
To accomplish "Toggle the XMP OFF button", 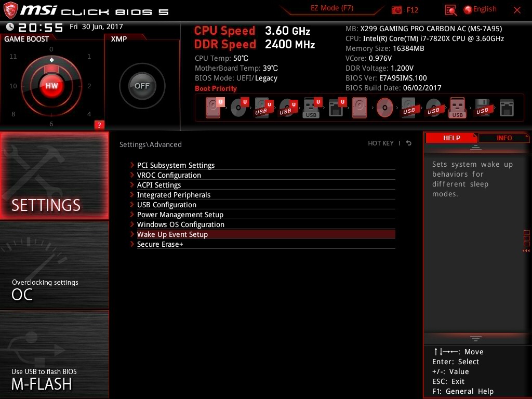I will coord(142,86).
